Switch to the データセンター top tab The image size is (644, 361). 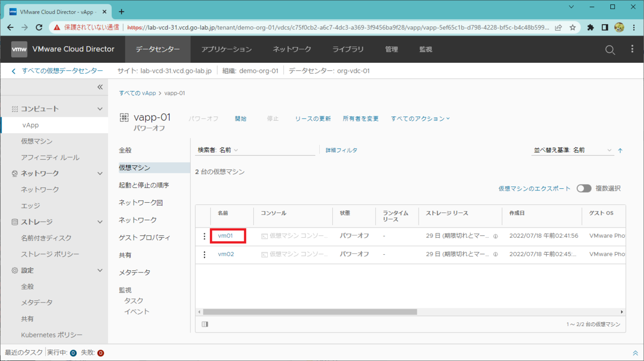tap(158, 49)
